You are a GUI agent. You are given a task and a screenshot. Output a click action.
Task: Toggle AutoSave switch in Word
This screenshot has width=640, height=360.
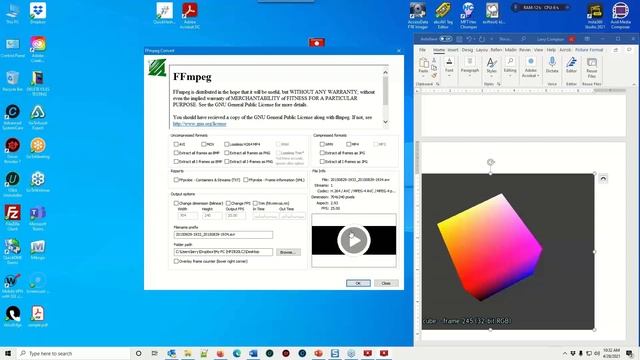click(x=445, y=39)
